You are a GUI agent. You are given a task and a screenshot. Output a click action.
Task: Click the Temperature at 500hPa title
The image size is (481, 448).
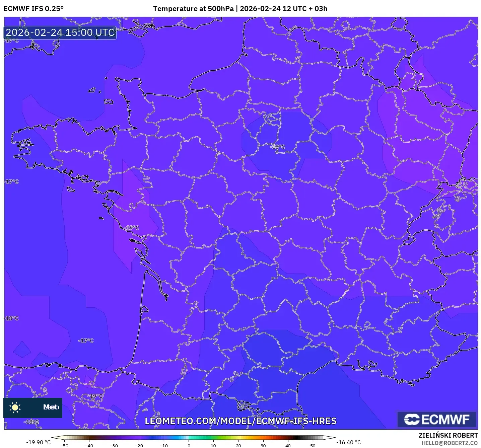[240, 8]
